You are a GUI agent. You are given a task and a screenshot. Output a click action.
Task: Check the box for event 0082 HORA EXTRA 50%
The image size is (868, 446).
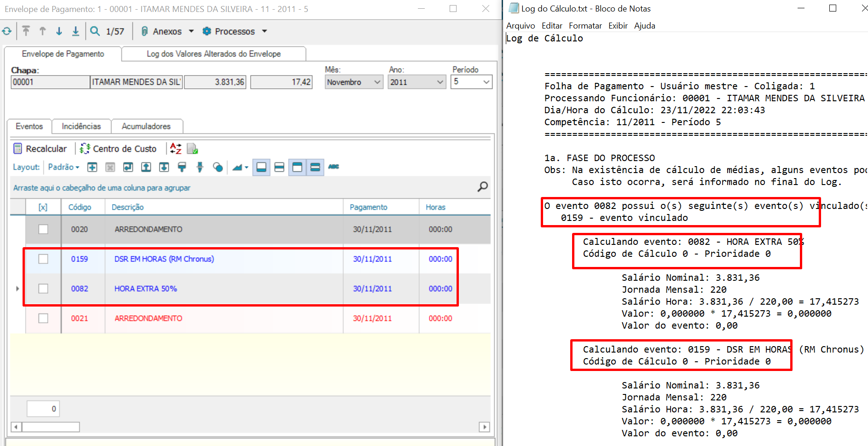point(43,289)
